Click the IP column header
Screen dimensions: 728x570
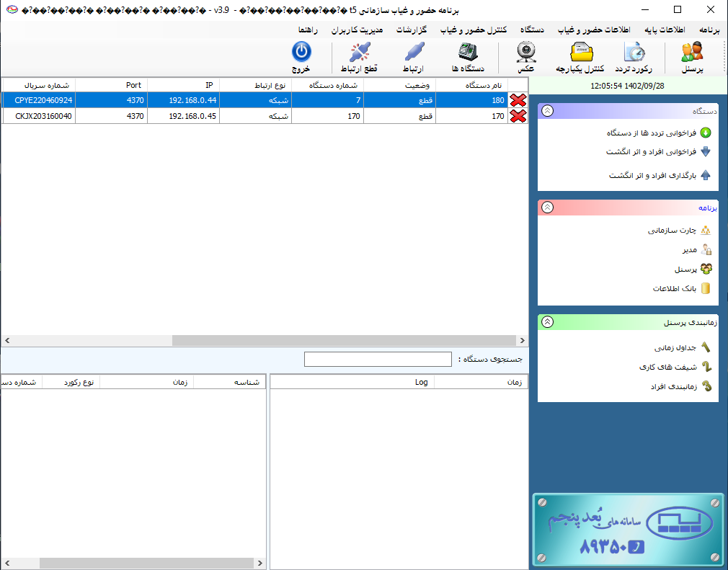point(183,85)
